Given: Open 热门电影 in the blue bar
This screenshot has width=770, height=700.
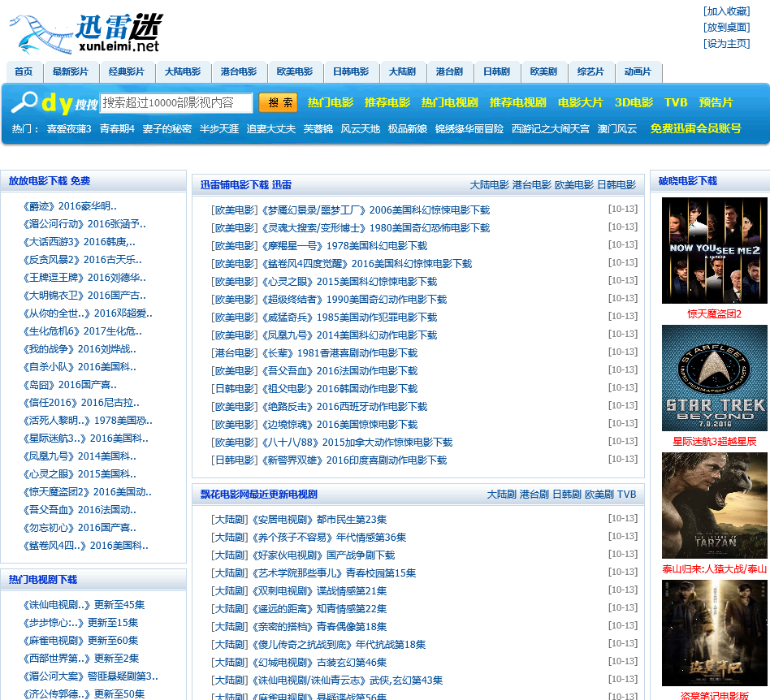Looking at the screenshot, I should tap(330, 102).
